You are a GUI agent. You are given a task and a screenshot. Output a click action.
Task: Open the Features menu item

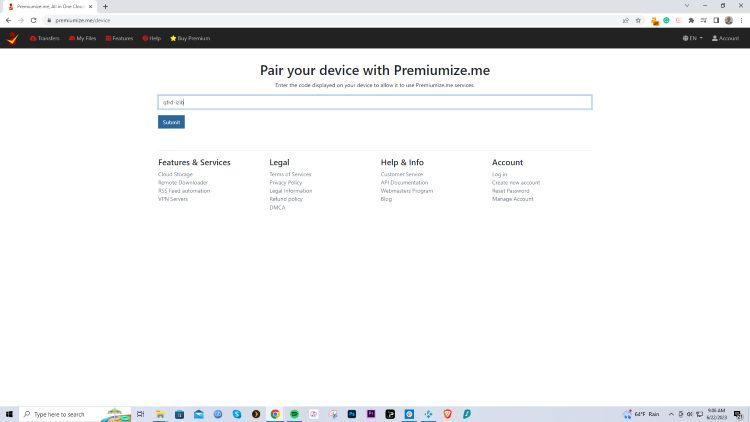119,38
